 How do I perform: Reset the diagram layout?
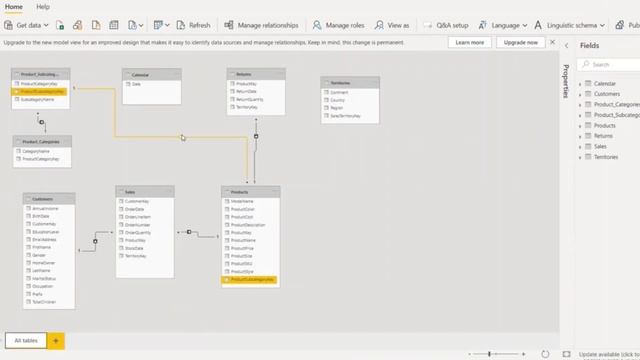tap(545, 354)
